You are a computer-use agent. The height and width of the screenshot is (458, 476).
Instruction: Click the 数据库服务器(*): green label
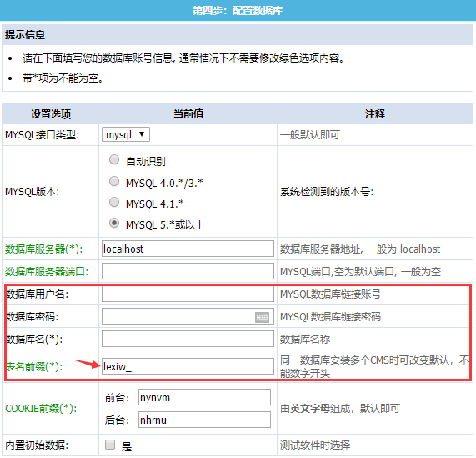click(x=44, y=249)
